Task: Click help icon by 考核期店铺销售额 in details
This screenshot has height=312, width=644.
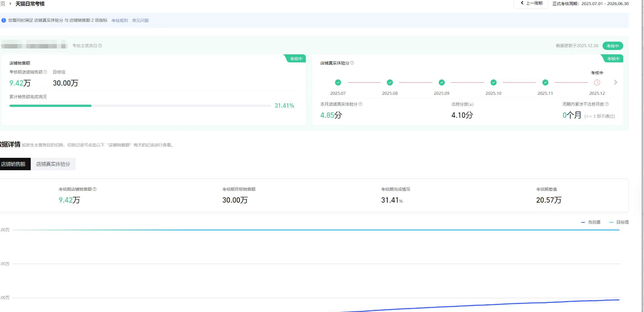Action: click(95, 189)
